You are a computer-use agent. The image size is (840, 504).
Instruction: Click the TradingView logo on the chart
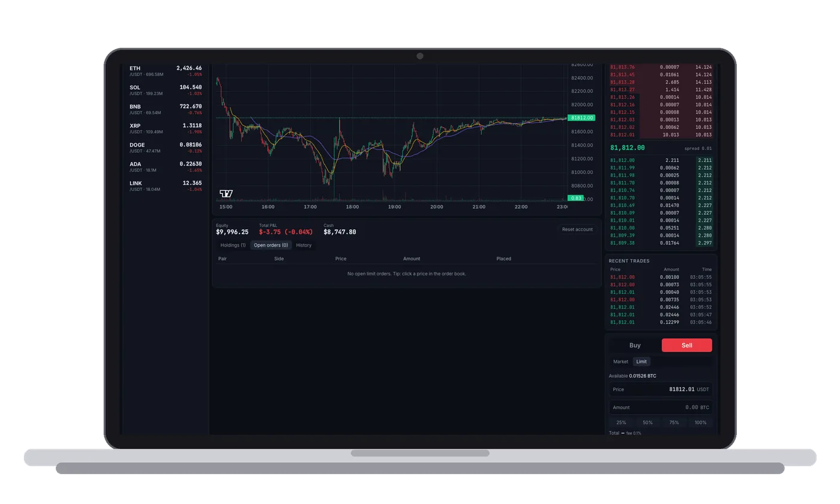[226, 193]
